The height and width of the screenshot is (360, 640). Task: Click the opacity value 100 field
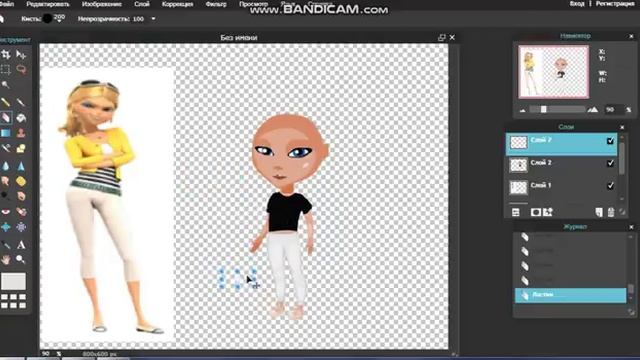click(x=138, y=19)
